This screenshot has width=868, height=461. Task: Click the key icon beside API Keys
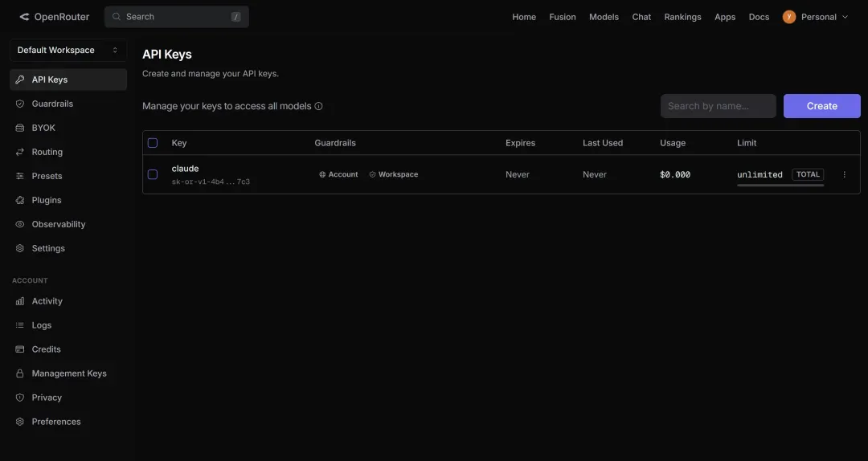tap(20, 80)
